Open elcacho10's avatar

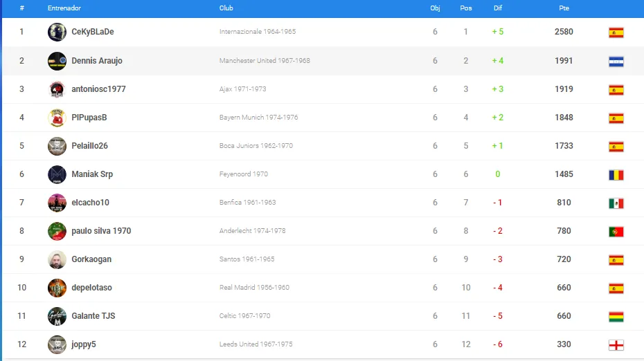pos(57,203)
